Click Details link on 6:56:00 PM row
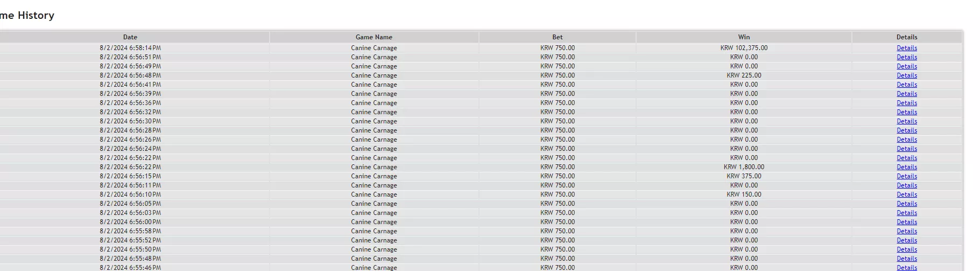Viewport: 980px width, 271px height. tap(906, 222)
